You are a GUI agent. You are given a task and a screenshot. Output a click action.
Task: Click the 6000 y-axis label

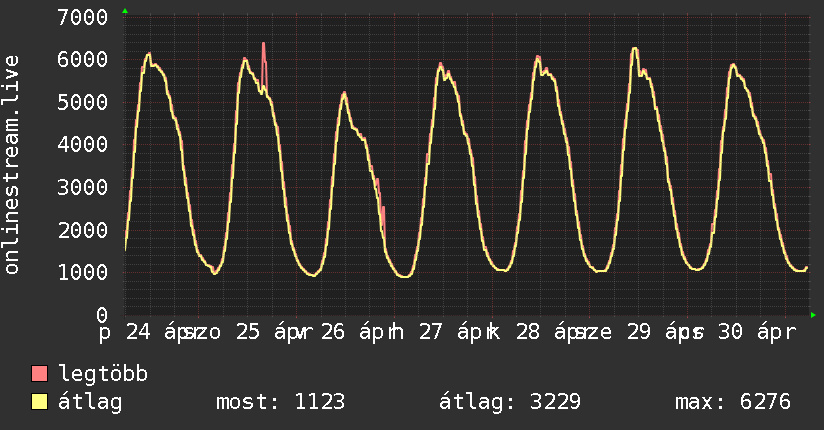coord(83,59)
